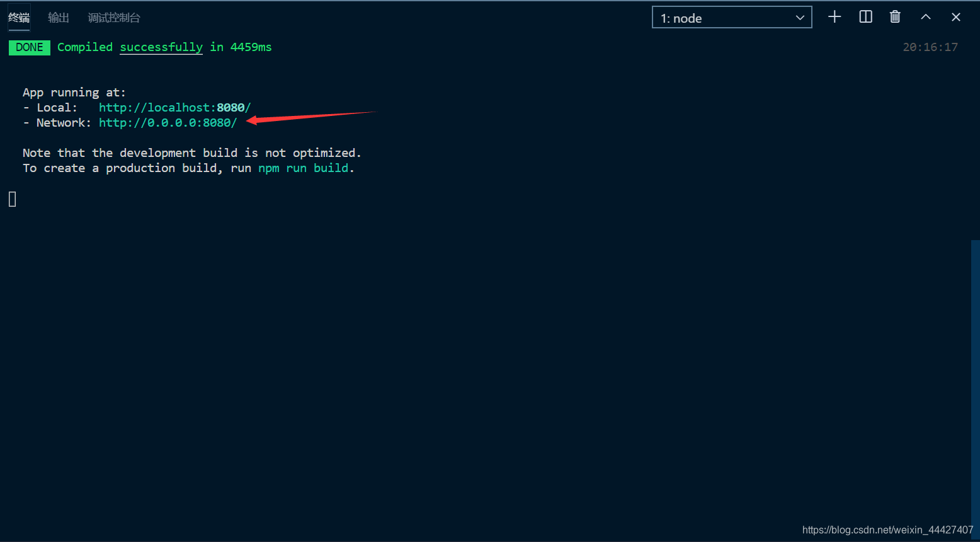Kill terminal with the trash icon

click(x=895, y=17)
